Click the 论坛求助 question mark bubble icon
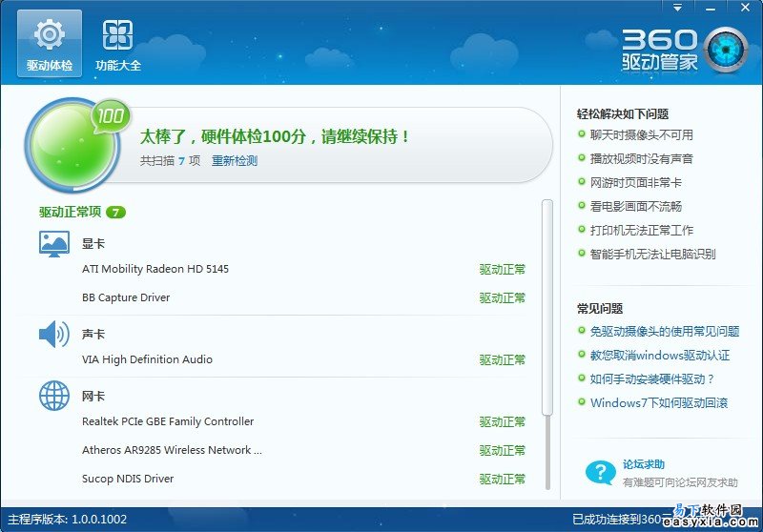The width and height of the screenshot is (763, 532). tap(600, 472)
